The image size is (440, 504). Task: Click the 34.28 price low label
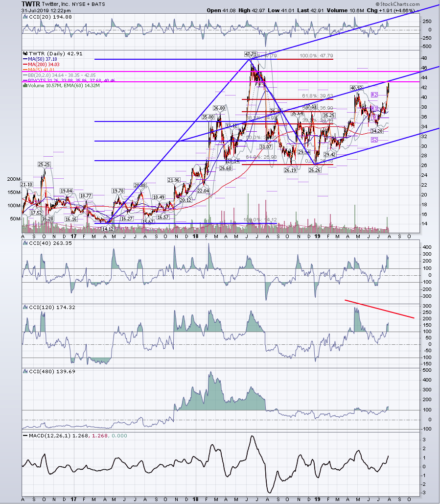[x=377, y=131]
